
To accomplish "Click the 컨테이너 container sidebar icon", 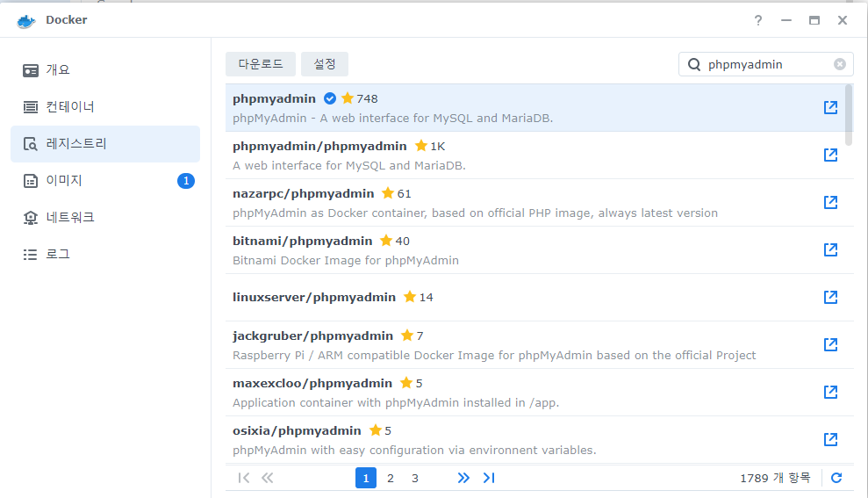I will point(31,107).
